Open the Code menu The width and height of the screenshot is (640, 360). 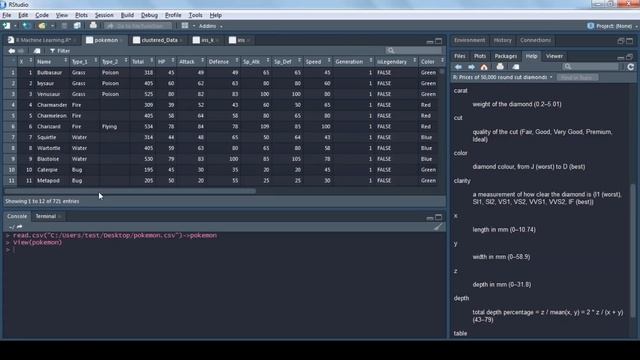click(x=42, y=15)
